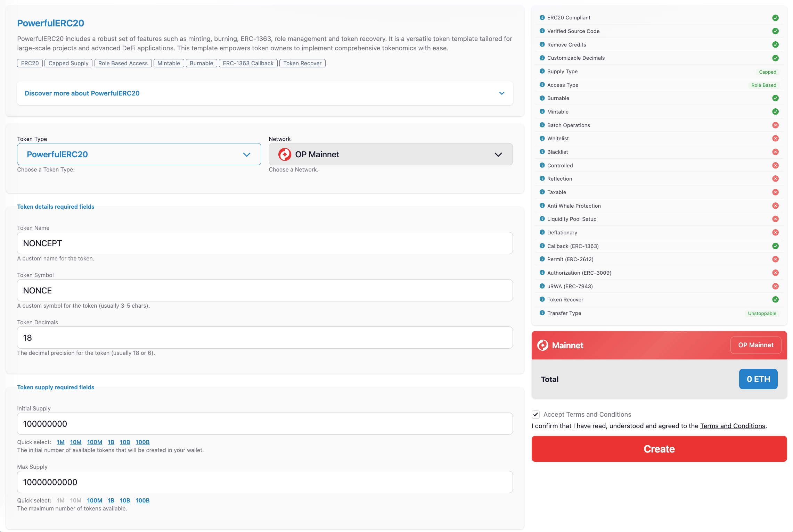Click the OP Mainnet badge button

[x=756, y=345]
